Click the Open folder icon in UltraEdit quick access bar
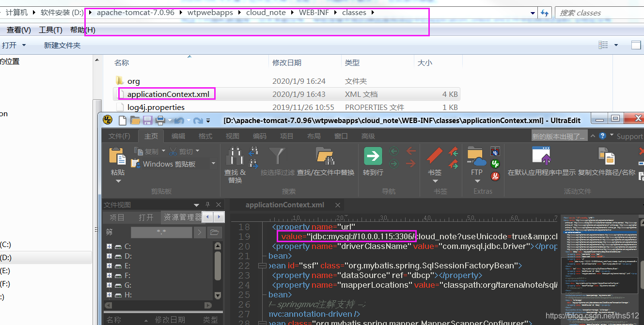Image resolution: width=644 pixels, height=325 pixels. [135, 120]
